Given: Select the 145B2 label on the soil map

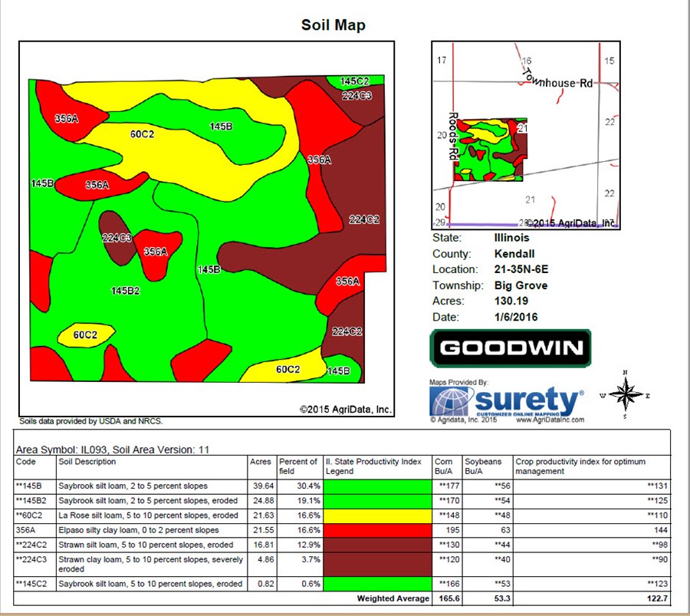Looking at the screenshot, I should pos(125,291).
